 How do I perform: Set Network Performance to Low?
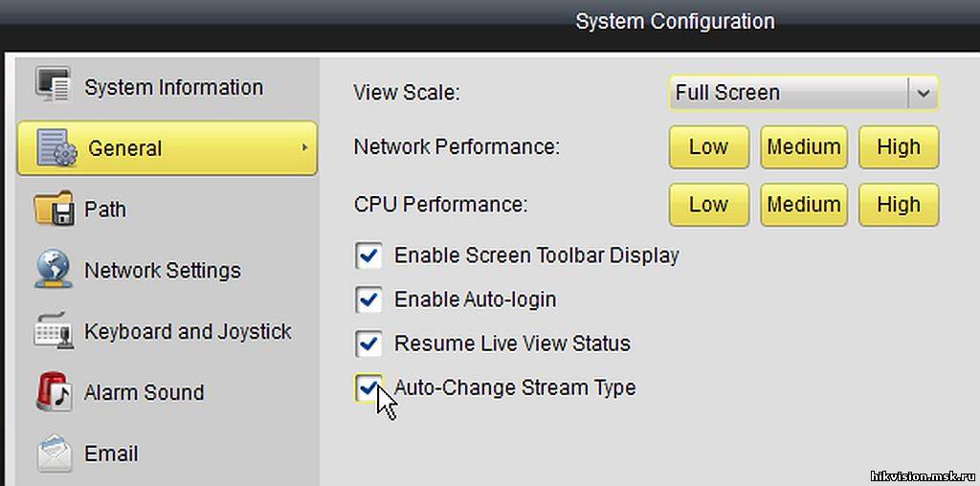click(709, 146)
